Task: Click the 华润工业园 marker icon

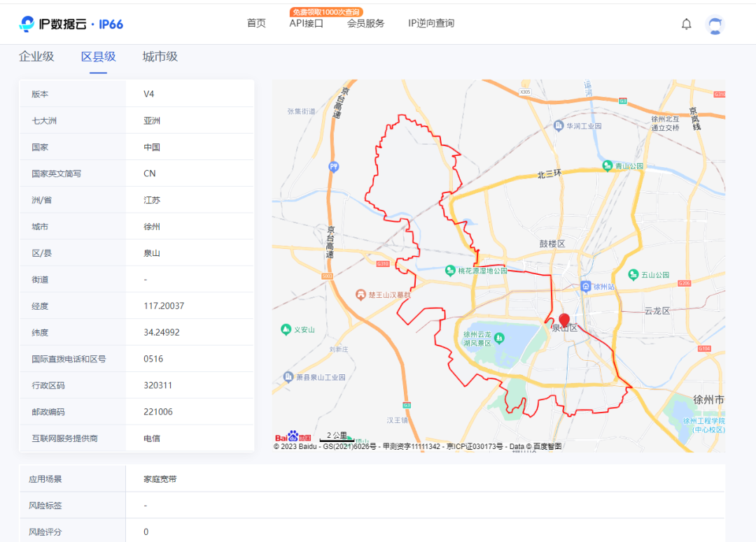Action: pos(559,126)
